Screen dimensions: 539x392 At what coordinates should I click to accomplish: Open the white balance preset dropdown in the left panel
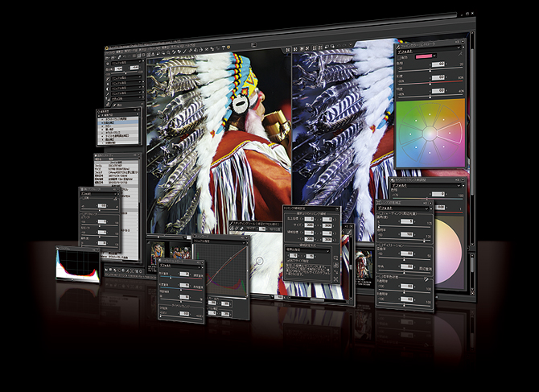pos(126,78)
